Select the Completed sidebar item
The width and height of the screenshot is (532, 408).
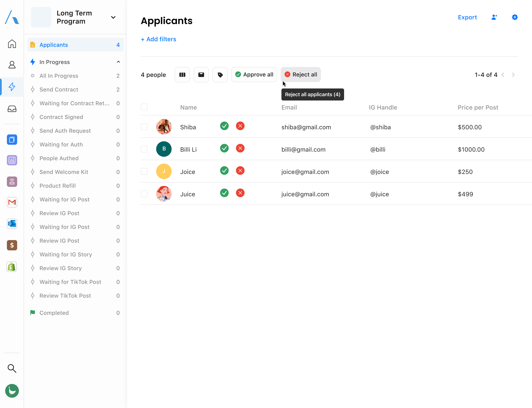(x=54, y=313)
